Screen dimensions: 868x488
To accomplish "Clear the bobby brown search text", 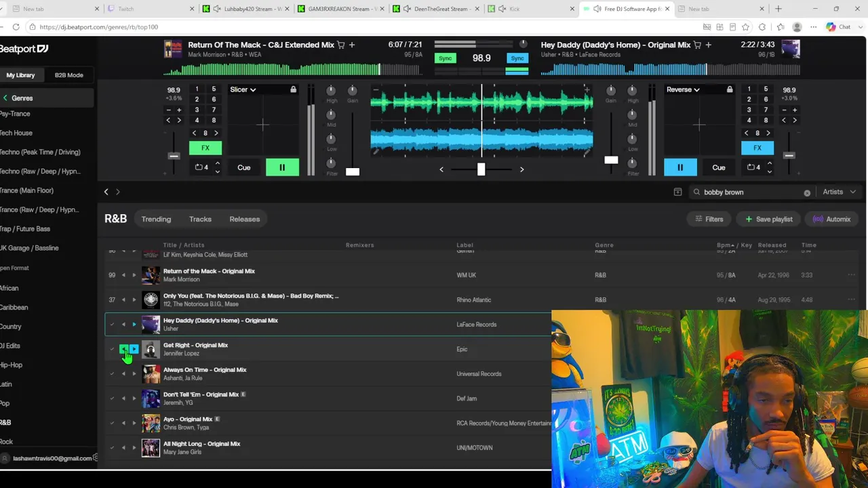I will 807,192.
